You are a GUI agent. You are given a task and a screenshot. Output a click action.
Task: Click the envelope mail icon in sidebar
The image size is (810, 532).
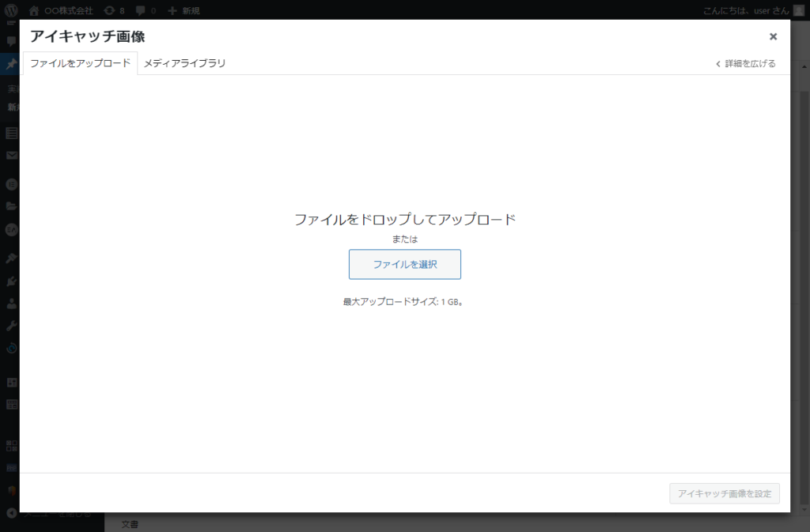pos(11,156)
